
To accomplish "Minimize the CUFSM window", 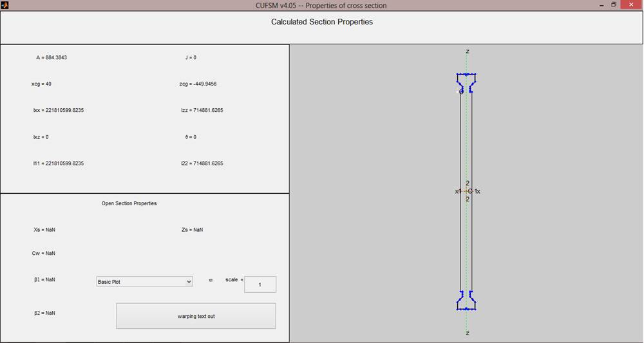I will click(600, 5).
